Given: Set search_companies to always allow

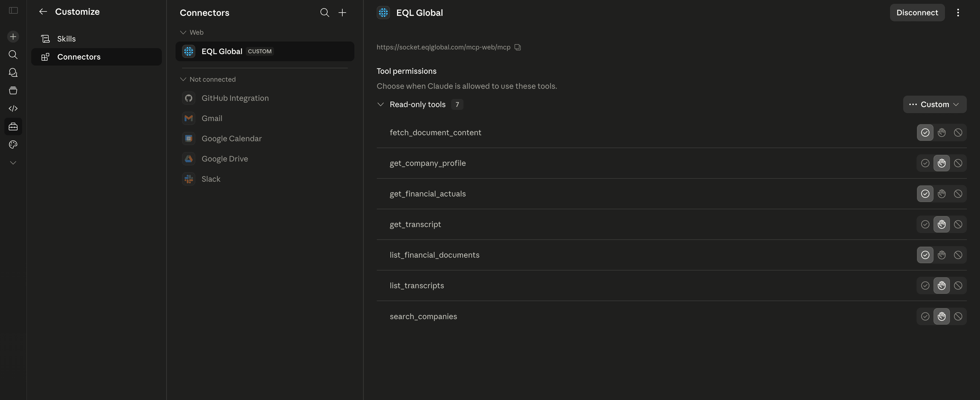Looking at the screenshot, I should click(925, 316).
